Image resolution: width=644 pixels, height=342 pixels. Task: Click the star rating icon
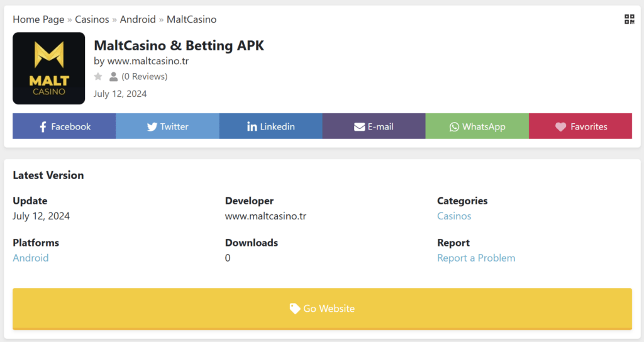(98, 77)
